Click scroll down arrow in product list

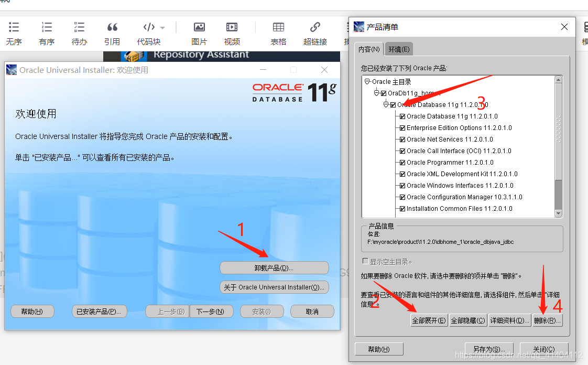pyautogui.click(x=558, y=213)
